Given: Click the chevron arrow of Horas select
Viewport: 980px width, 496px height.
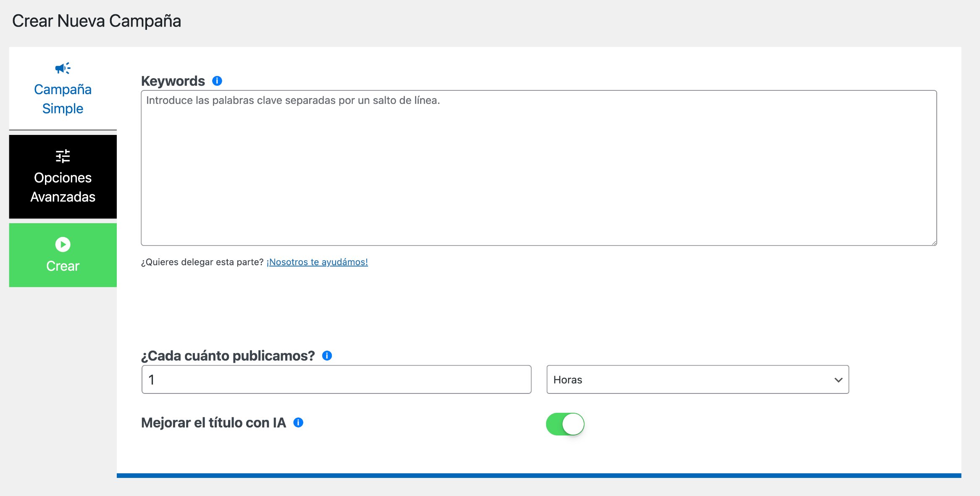Looking at the screenshot, I should click(x=838, y=380).
